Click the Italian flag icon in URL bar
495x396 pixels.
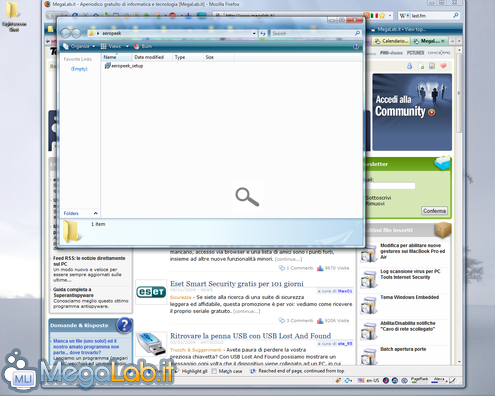pos(374,15)
